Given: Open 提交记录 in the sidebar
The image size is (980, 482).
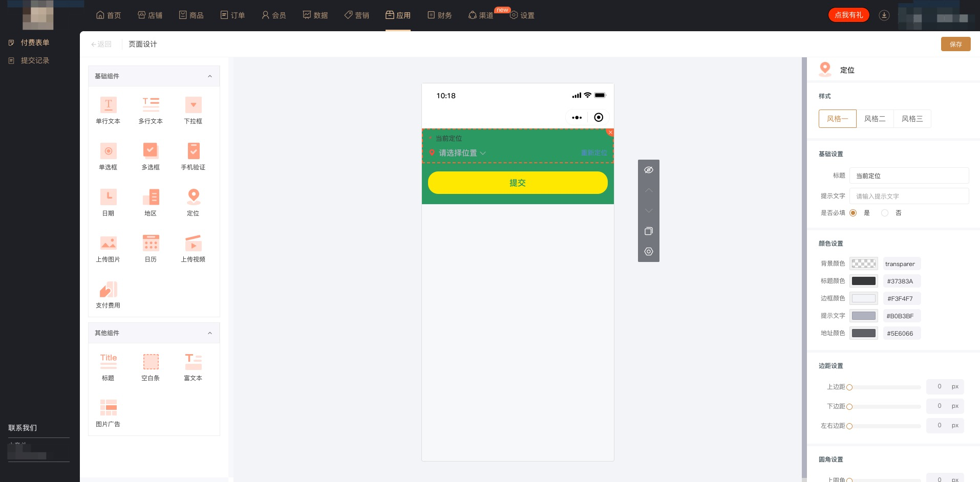Looking at the screenshot, I should pos(35,60).
